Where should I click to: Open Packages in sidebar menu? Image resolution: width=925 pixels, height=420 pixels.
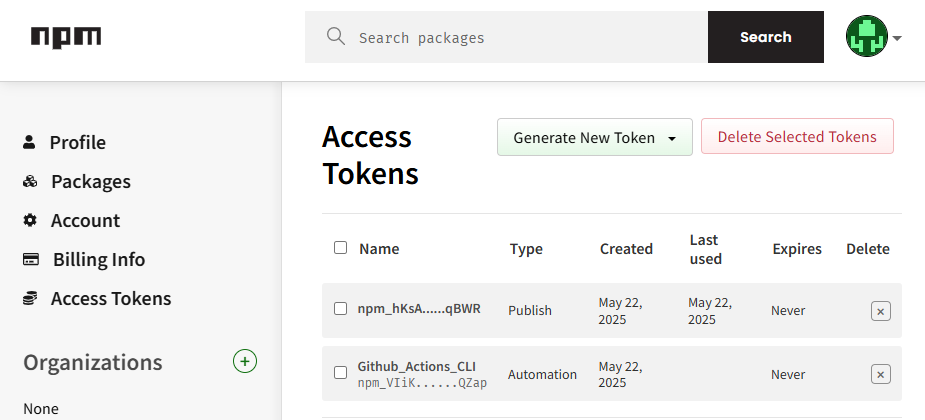click(90, 182)
